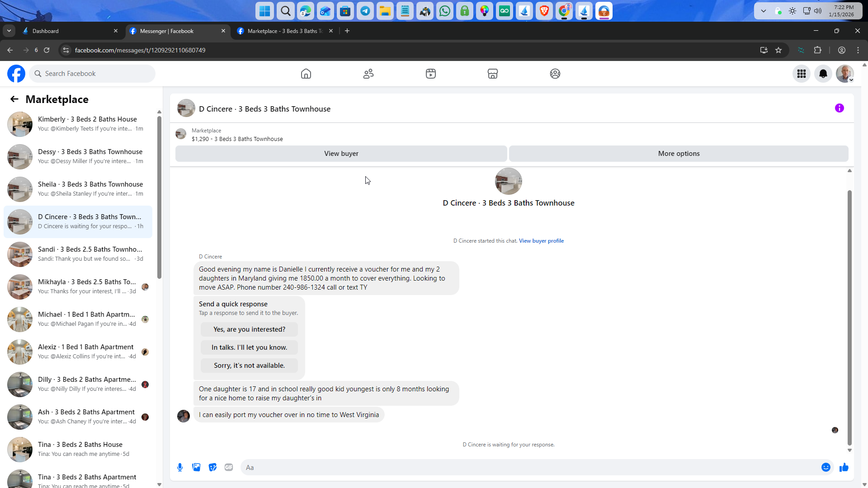
Task: Open Facebook notifications bell
Action: click(823, 74)
